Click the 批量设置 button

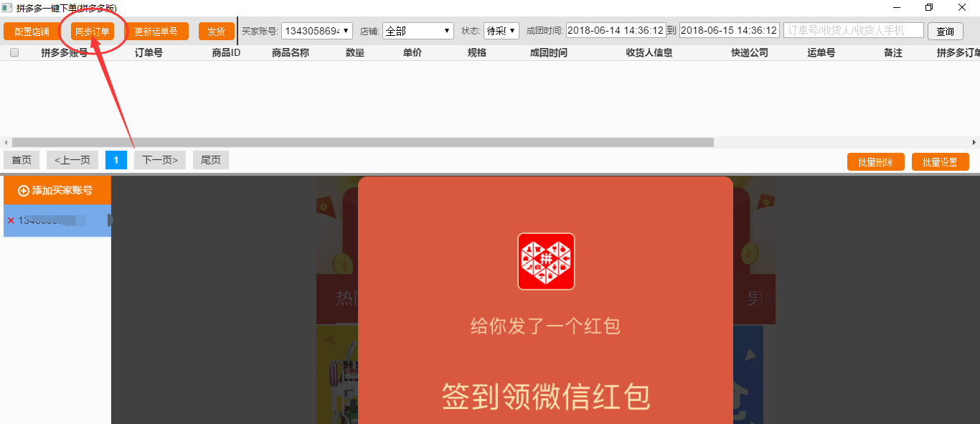[941, 162]
